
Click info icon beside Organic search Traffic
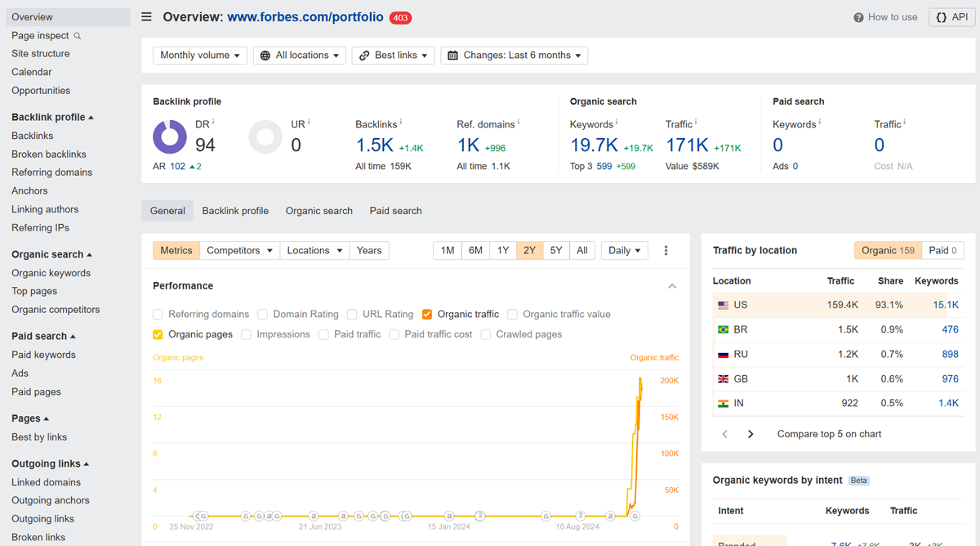click(696, 123)
